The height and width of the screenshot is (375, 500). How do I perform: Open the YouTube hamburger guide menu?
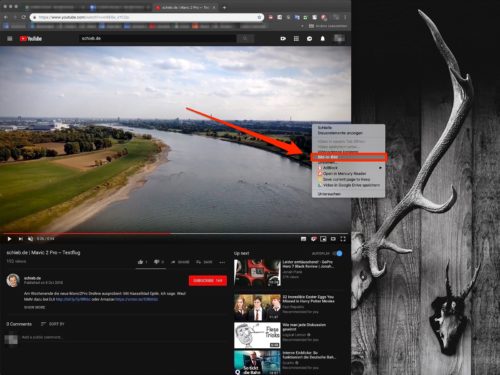click(x=10, y=39)
